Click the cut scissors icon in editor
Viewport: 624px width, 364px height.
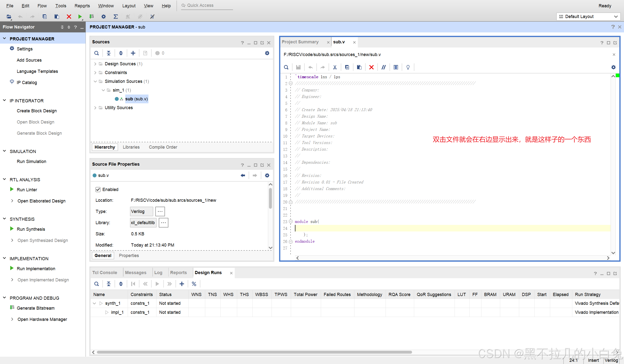tap(335, 67)
